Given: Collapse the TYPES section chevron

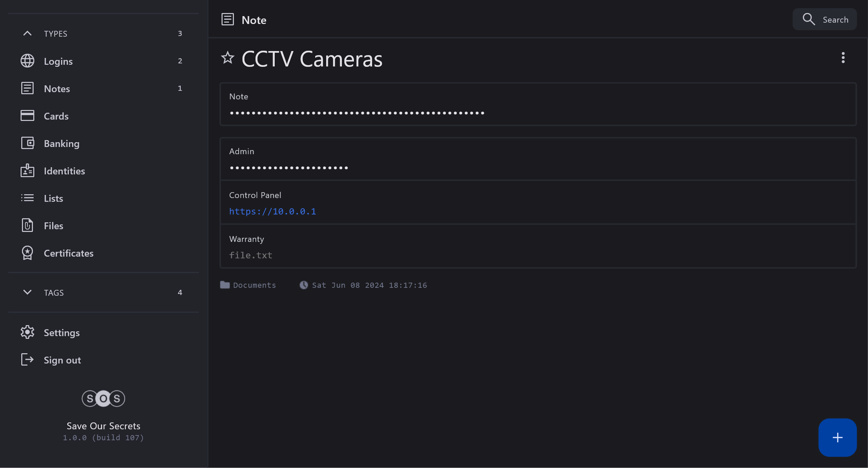Looking at the screenshot, I should [27, 33].
